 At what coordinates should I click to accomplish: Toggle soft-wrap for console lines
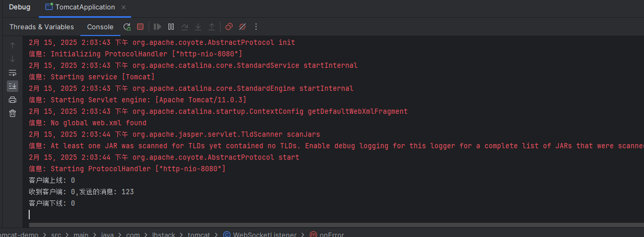tap(13, 73)
